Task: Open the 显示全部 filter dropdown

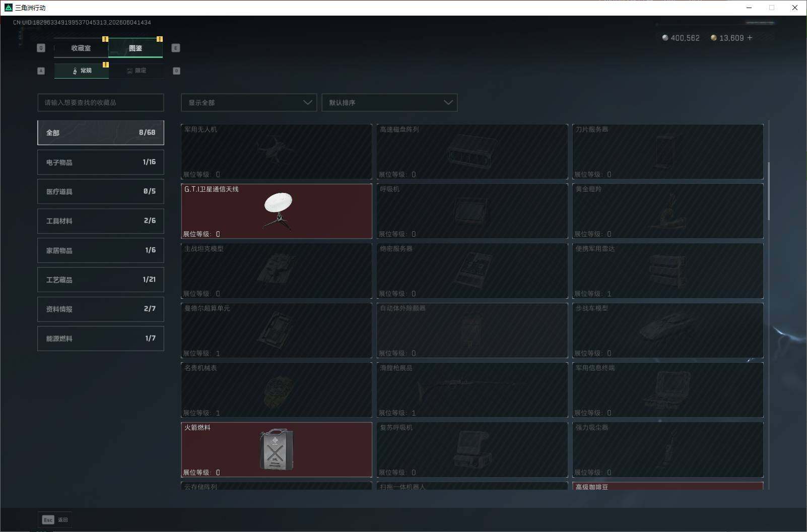Action: [249, 102]
